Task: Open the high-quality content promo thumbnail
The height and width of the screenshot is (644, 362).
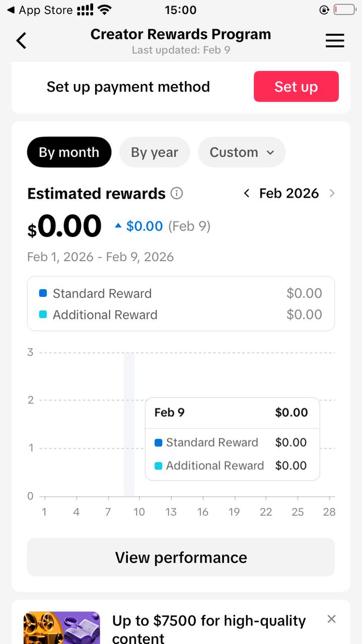Action: coord(62,628)
